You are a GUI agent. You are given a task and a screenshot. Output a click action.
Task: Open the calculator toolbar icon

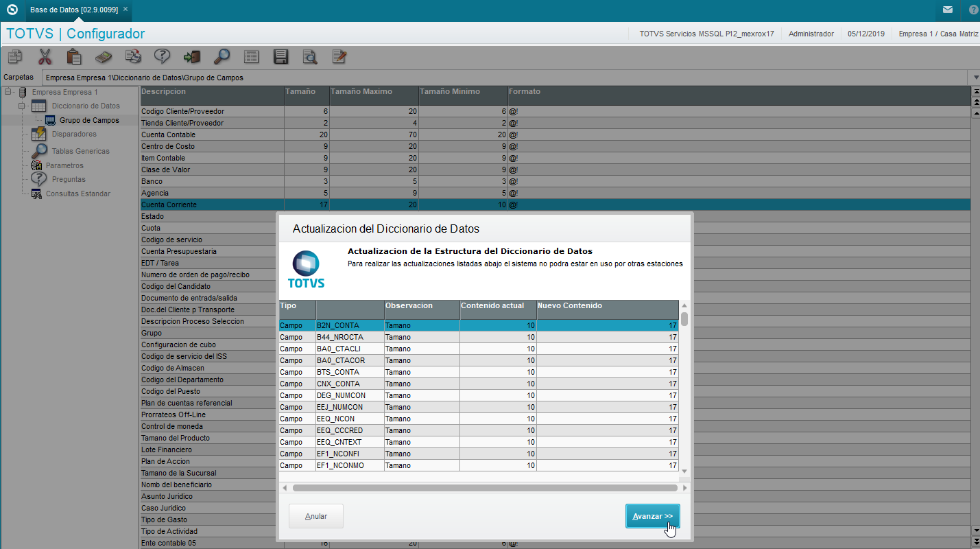click(104, 57)
